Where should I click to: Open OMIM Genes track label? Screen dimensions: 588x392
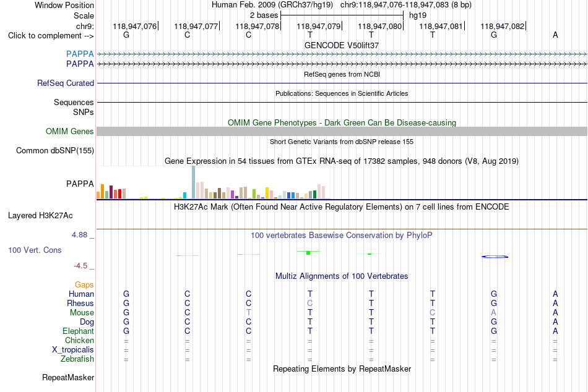(70, 132)
